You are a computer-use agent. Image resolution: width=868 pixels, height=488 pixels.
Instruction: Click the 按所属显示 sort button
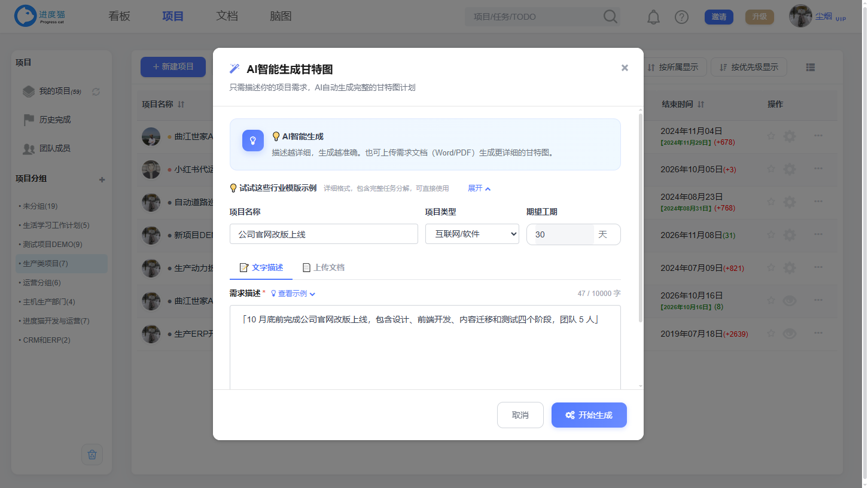(673, 67)
